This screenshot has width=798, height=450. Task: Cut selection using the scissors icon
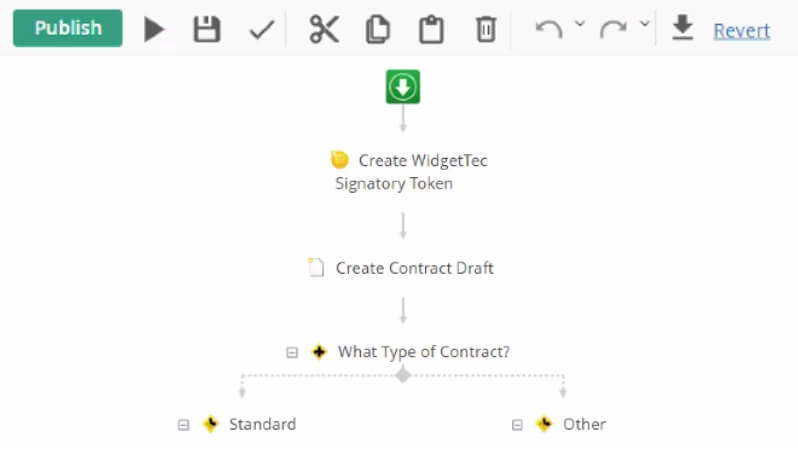(324, 29)
